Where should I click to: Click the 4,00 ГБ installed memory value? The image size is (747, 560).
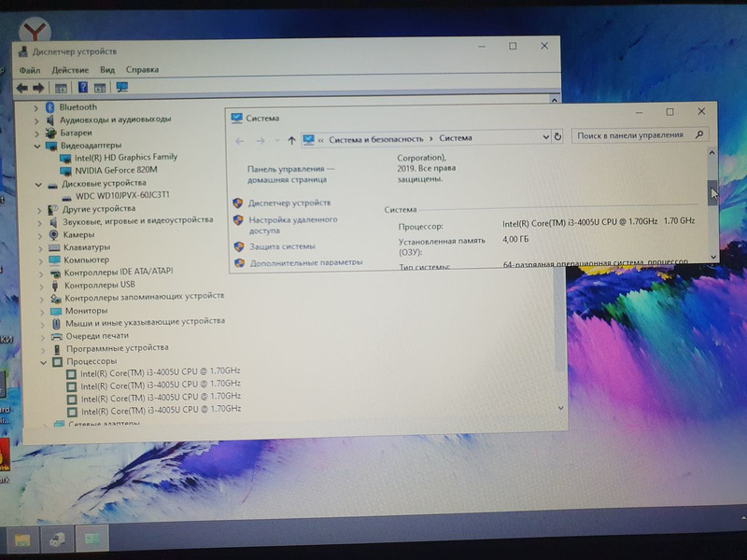tap(515, 239)
